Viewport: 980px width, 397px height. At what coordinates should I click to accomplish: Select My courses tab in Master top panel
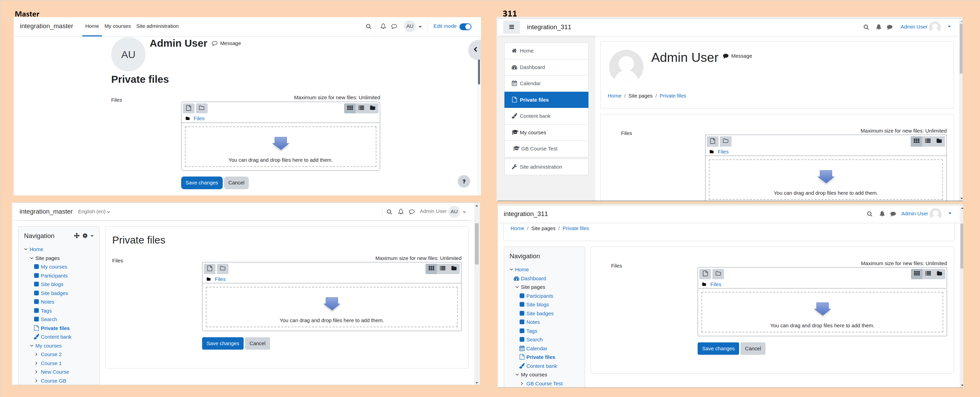click(118, 26)
